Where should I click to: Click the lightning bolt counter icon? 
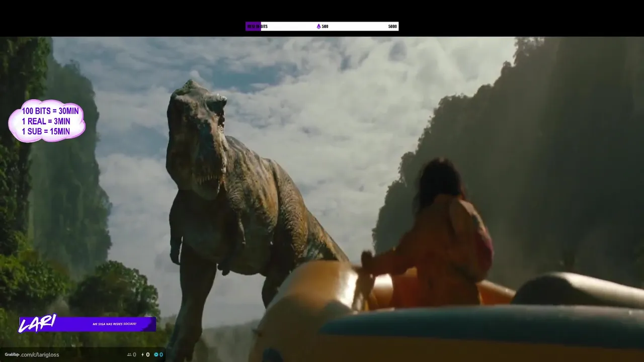tap(143, 354)
